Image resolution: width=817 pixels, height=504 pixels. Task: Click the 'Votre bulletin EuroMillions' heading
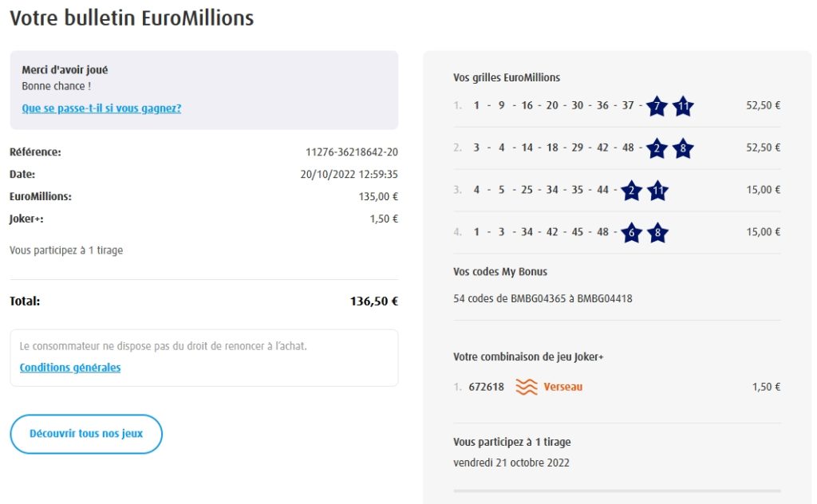[x=132, y=18]
